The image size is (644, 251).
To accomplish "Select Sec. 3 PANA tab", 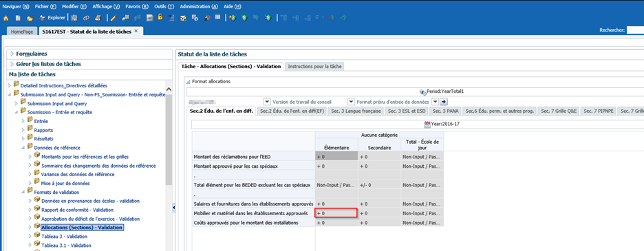I will pos(447,111).
